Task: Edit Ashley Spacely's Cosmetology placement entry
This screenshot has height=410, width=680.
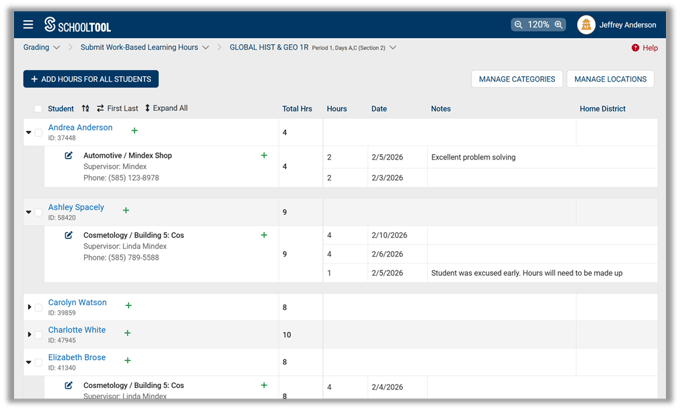Action: (69, 236)
